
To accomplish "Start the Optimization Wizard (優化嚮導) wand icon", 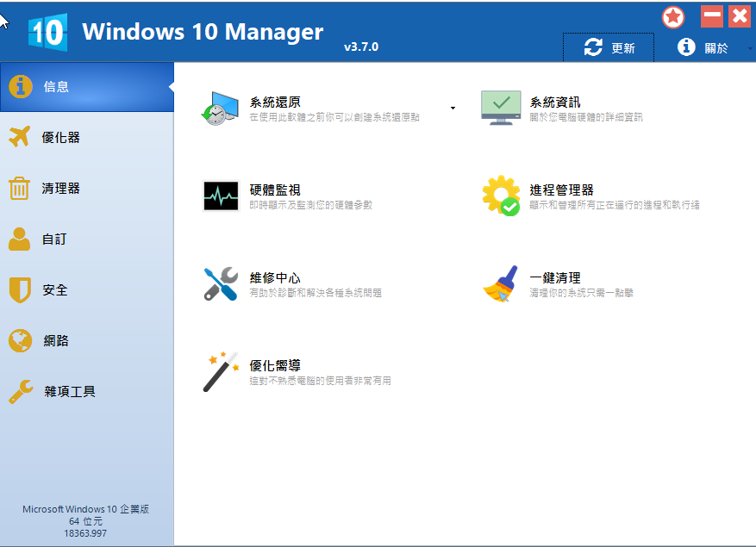I will click(x=219, y=370).
